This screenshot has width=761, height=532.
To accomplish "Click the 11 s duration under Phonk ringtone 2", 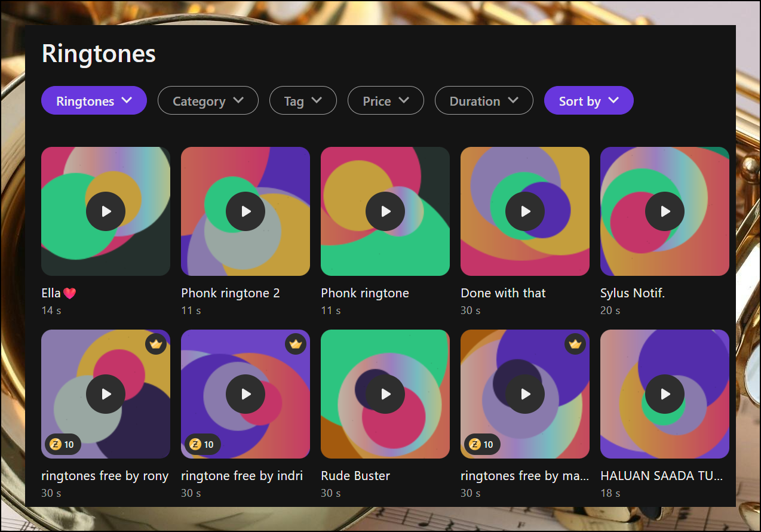I will [x=191, y=310].
